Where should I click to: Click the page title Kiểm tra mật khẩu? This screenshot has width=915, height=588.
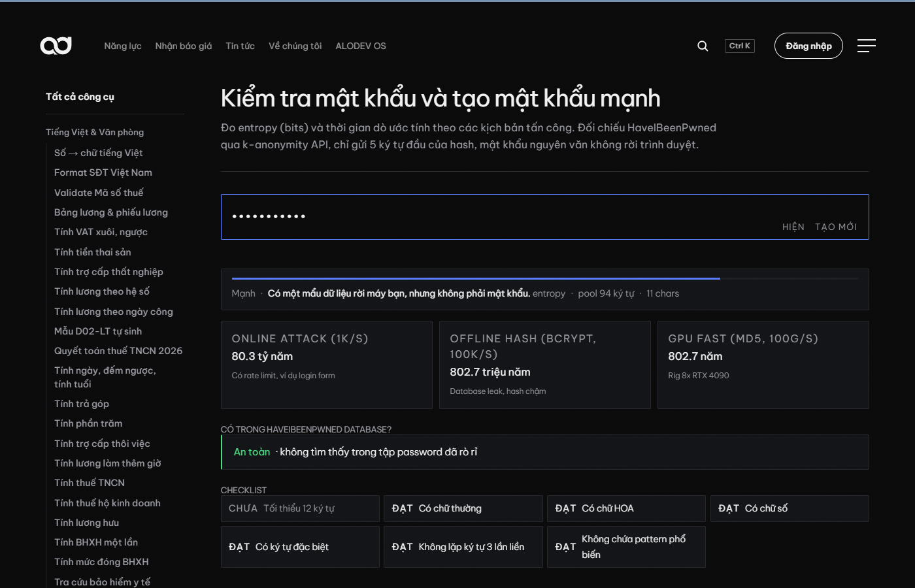[x=441, y=99]
